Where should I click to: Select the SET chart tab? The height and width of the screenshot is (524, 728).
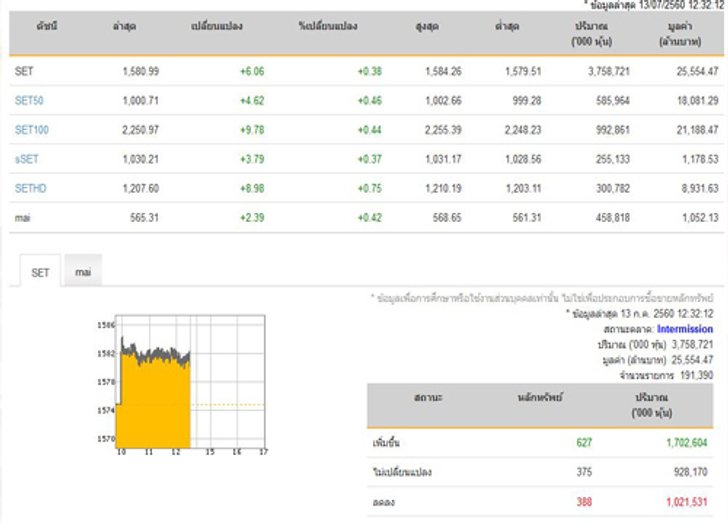pyautogui.click(x=40, y=272)
